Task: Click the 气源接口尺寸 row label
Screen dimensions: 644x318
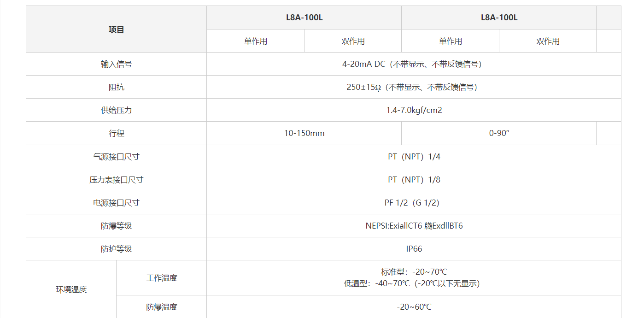Action: click(x=116, y=157)
